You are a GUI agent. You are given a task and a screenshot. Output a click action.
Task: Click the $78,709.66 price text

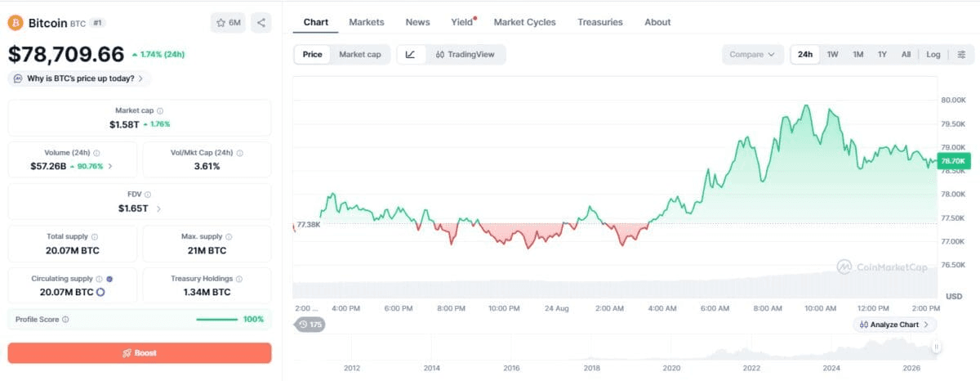coord(66,54)
